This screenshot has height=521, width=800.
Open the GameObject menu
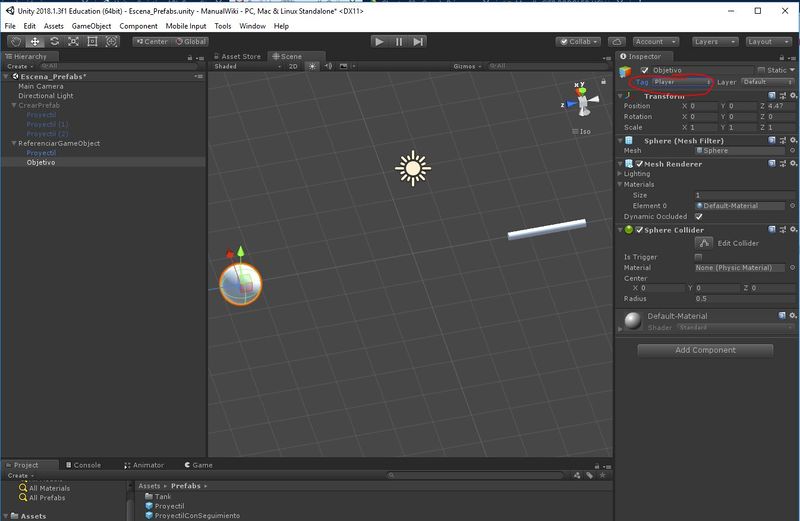pyautogui.click(x=91, y=26)
